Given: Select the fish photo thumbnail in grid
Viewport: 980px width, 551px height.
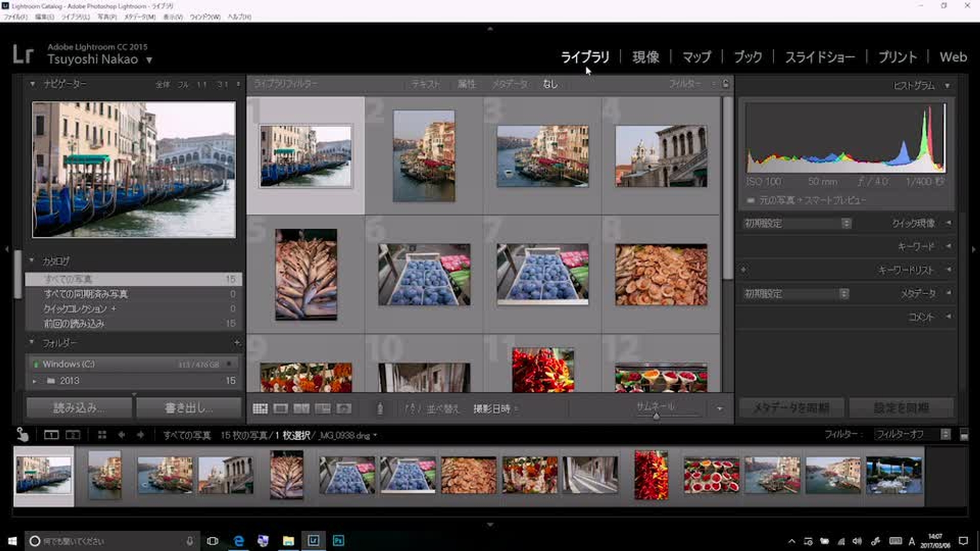Looking at the screenshot, I should [x=306, y=274].
